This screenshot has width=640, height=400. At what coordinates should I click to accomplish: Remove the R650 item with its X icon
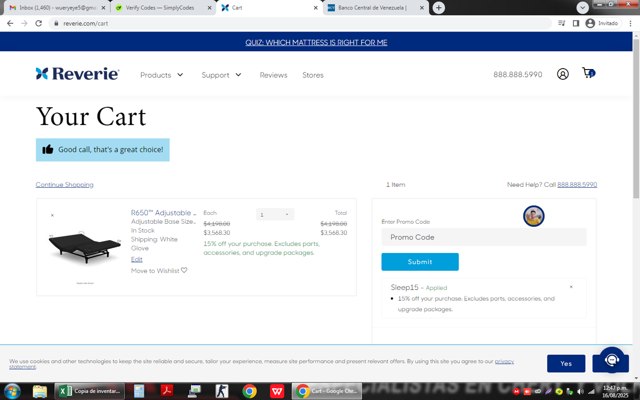tap(52, 215)
